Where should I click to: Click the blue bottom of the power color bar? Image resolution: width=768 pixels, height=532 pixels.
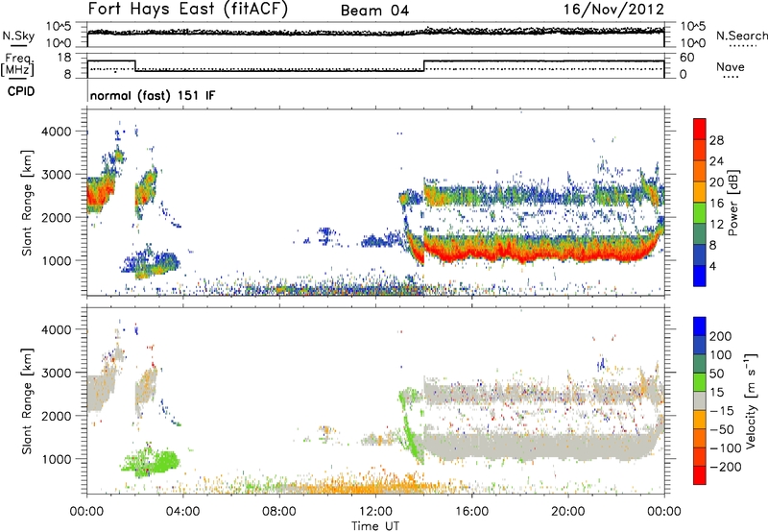pyautogui.click(x=700, y=276)
